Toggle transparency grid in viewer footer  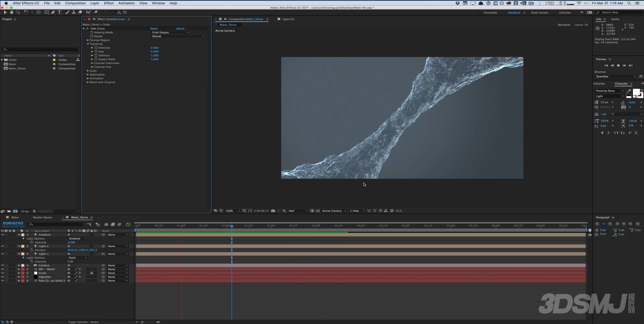[x=317, y=211]
